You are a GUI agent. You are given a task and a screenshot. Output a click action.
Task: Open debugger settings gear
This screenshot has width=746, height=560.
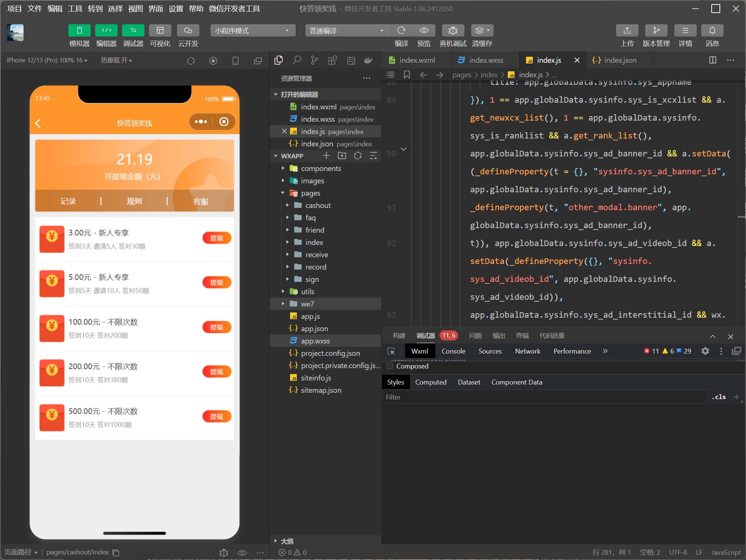click(x=705, y=351)
